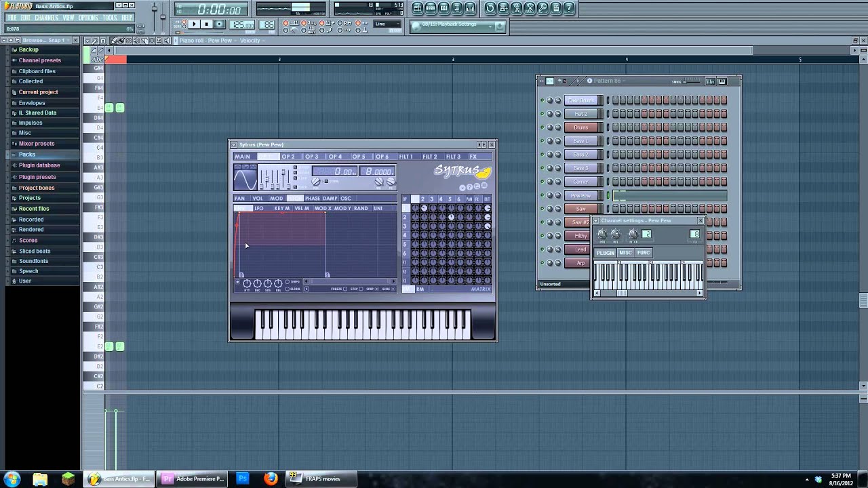
Task: Open the FILE menu
Action: 12,18
